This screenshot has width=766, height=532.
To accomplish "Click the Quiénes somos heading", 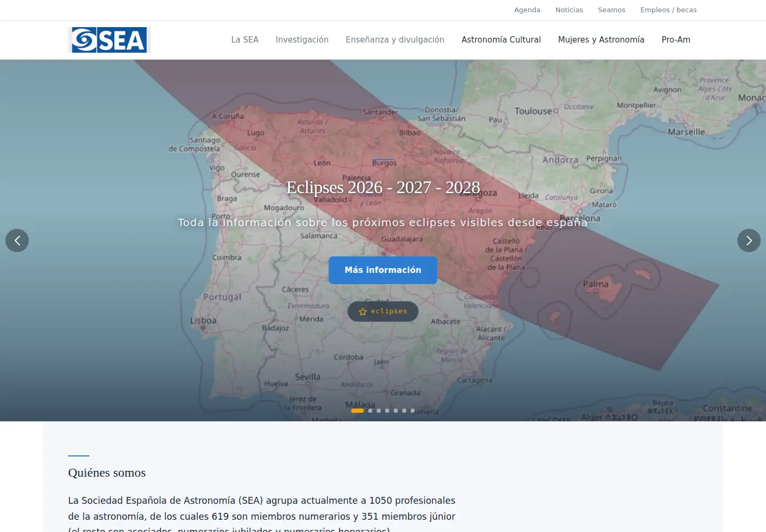I will (107, 473).
